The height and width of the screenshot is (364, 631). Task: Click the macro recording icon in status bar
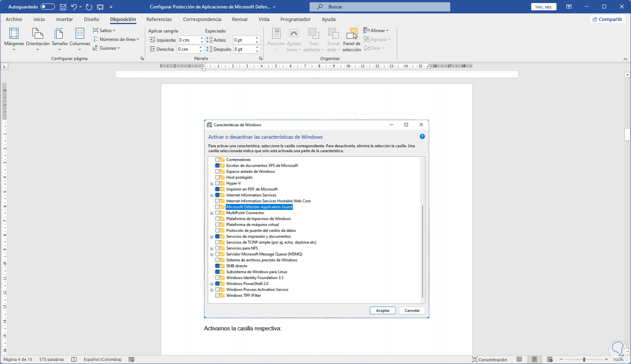[132, 359]
